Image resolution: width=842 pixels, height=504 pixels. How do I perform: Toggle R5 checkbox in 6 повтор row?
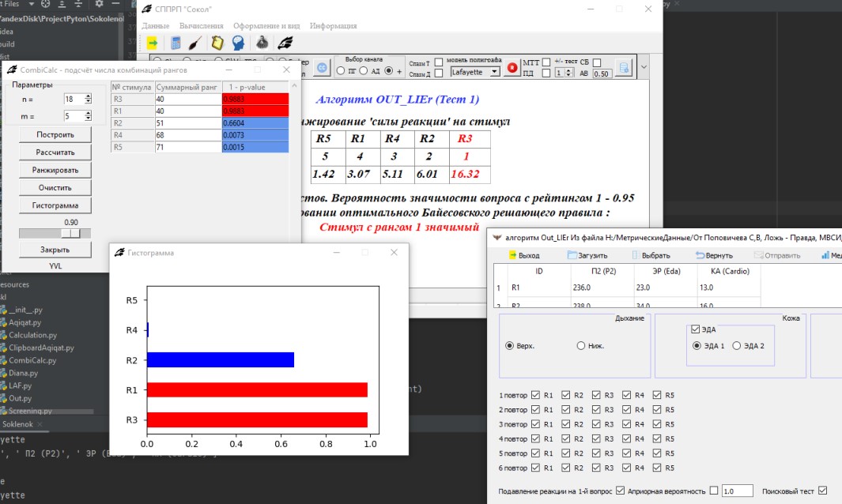(657, 468)
